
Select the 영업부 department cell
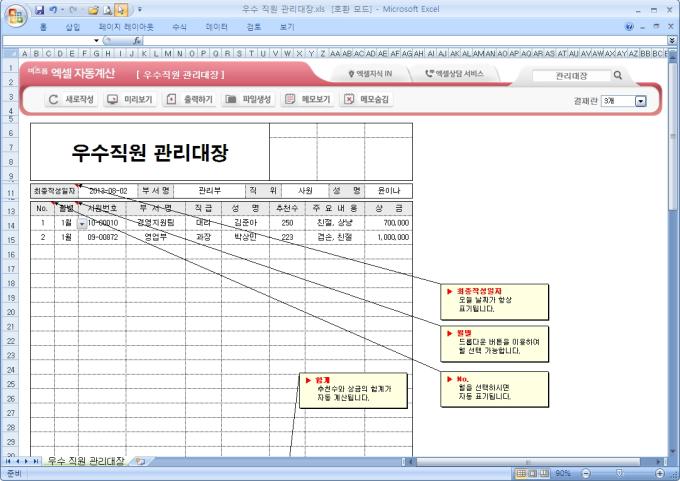point(156,237)
